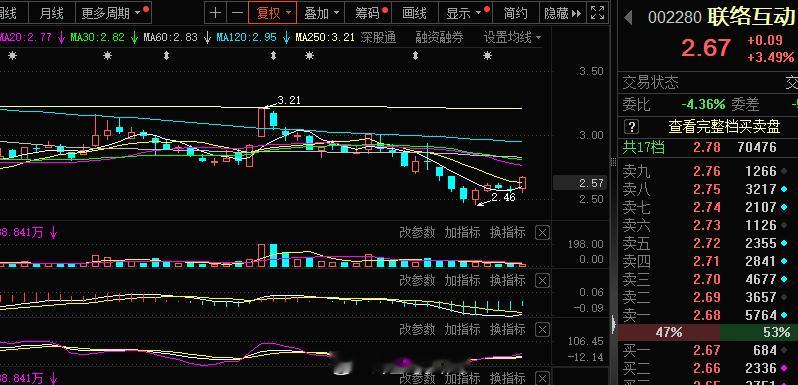Click the up-down arrow marker under MA60 label
798x385 pixels.
tap(166, 56)
